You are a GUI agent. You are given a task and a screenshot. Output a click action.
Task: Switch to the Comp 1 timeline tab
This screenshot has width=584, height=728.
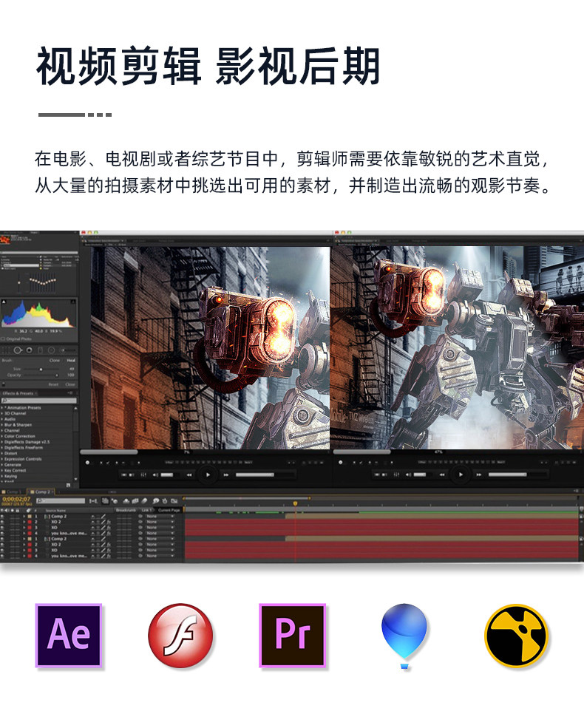pos(13,491)
